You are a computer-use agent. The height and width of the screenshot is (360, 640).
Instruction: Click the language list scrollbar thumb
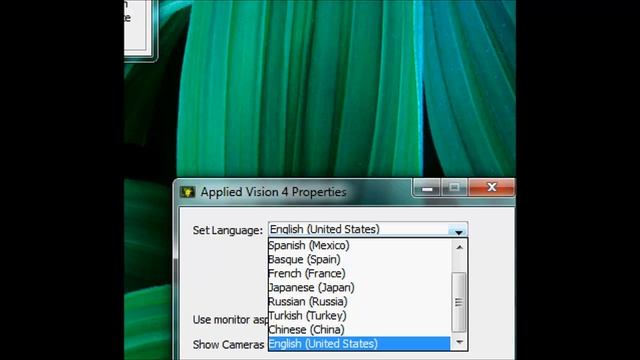(x=459, y=302)
